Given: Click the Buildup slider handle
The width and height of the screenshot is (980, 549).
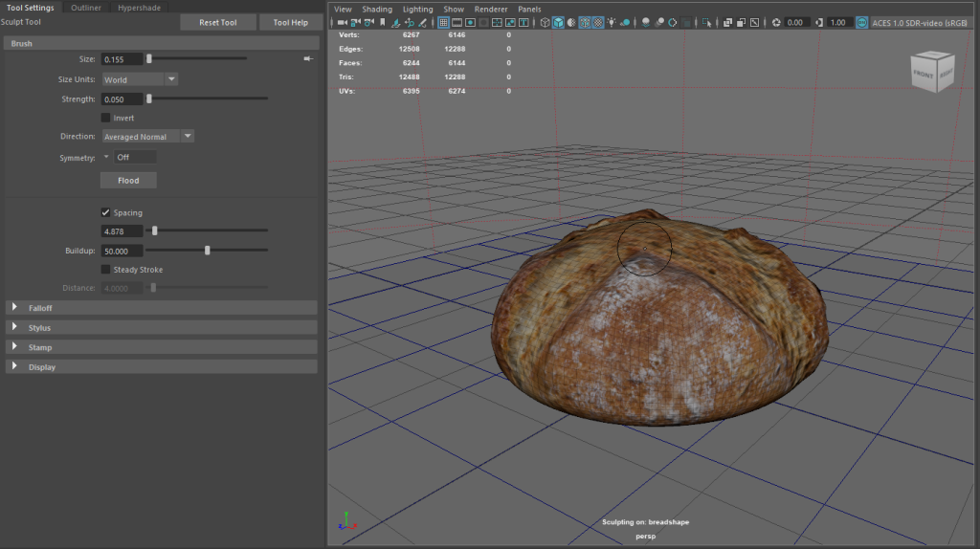Looking at the screenshot, I should 208,251.
